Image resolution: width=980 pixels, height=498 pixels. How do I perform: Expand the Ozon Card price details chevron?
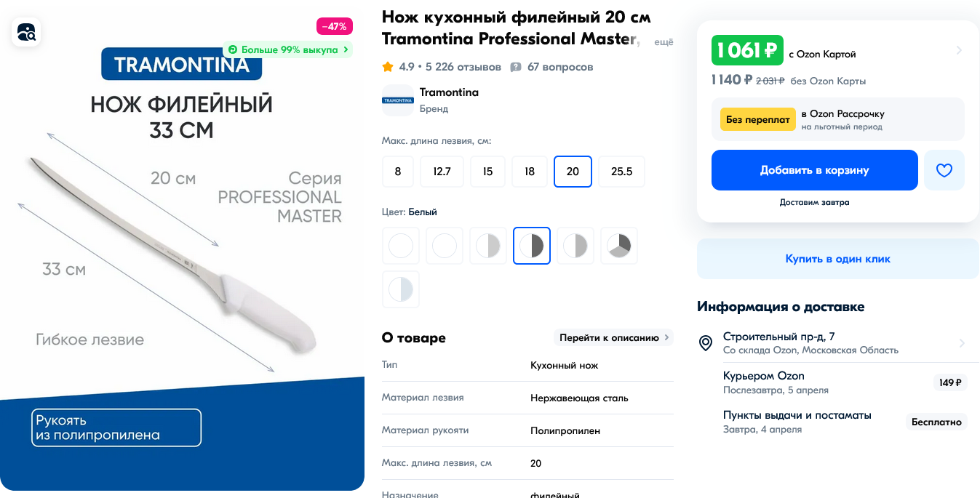point(959,50)
